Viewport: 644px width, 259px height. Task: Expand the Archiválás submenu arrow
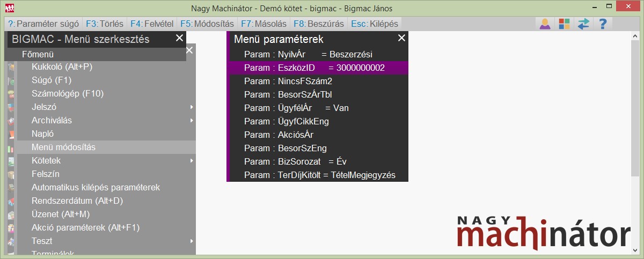[192, 121]
